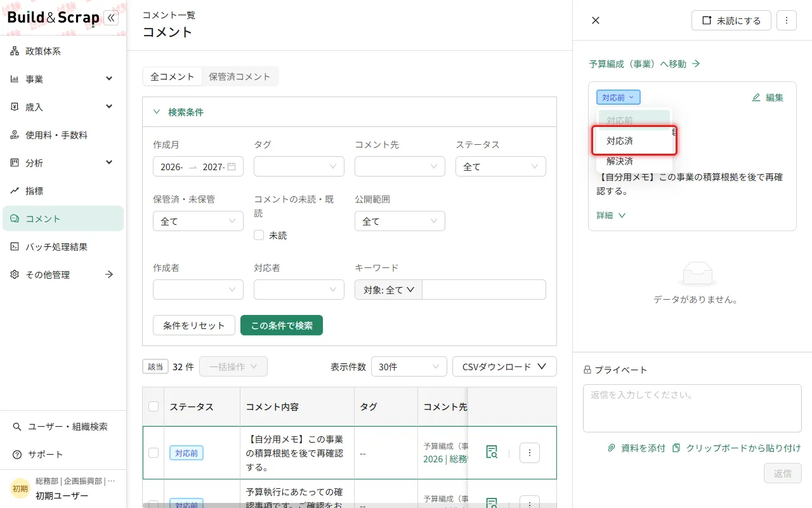The image size is (812, 508).
Task: Switch to 保管済コメント tab
Action: pyautogui.click(x=240, y=76)
